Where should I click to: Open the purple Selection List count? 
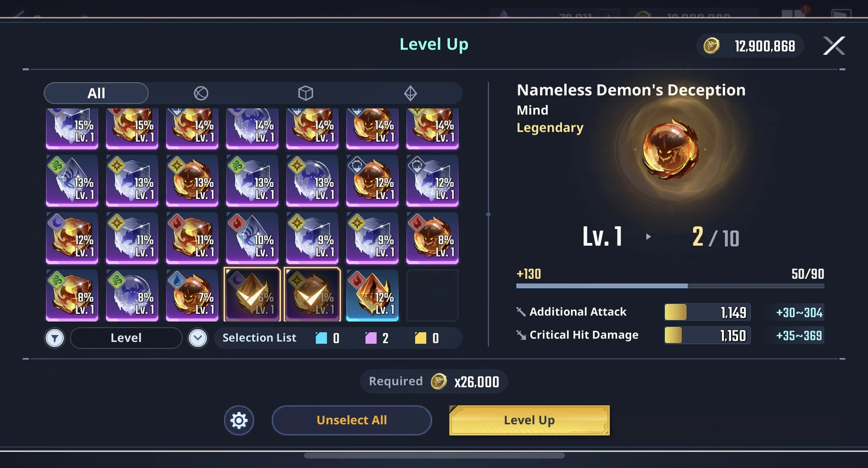click(x=377, y=338)
